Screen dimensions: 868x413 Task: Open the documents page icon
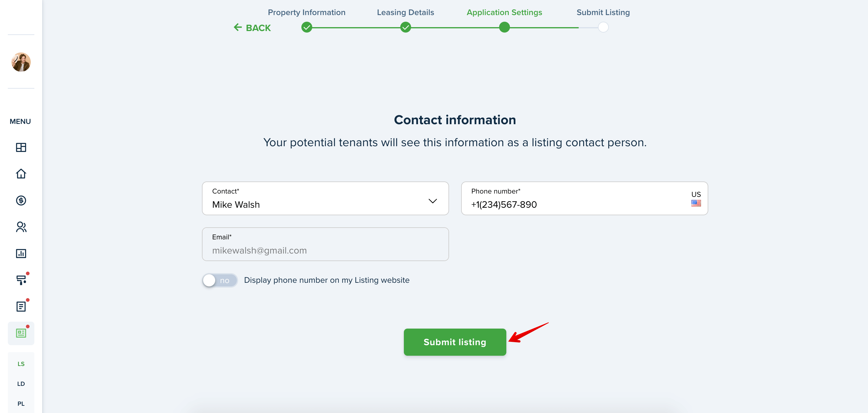tap(21, 307)
